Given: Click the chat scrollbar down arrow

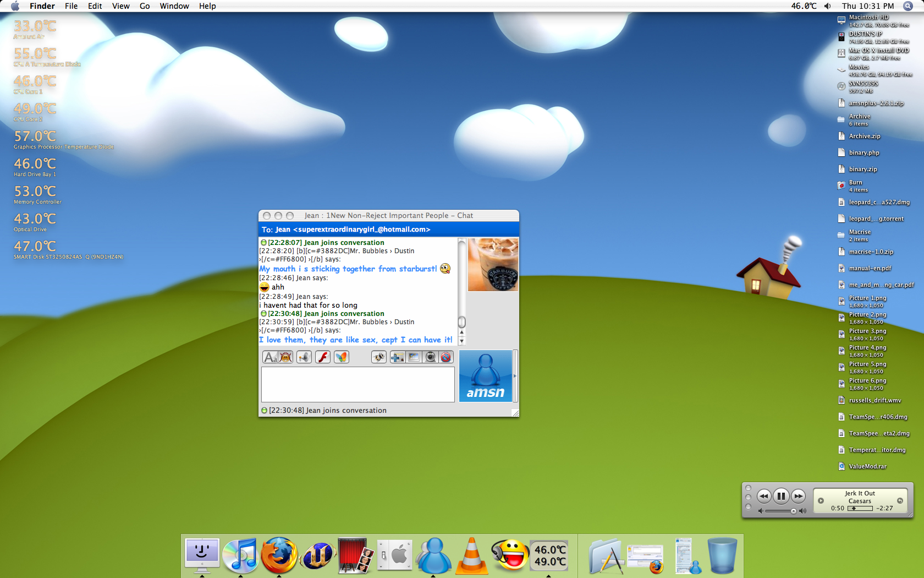Looking at the screenshot, I should 462,341.
